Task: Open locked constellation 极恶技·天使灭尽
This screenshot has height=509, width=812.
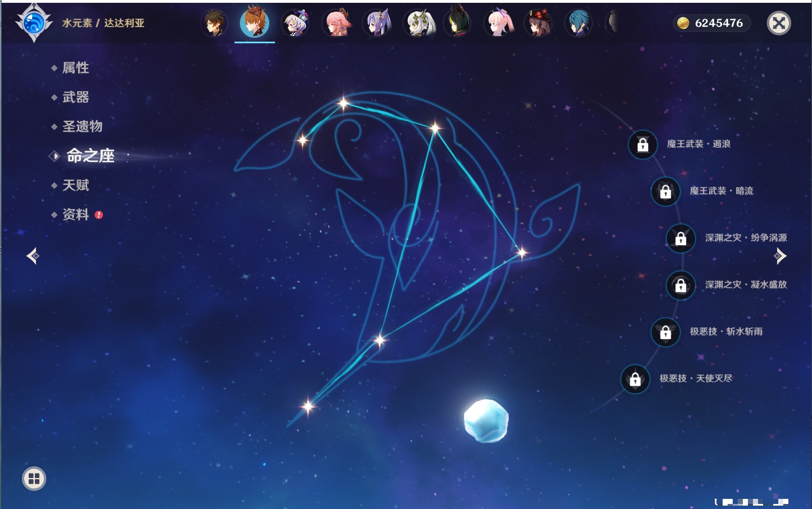Action: [635, 379]
